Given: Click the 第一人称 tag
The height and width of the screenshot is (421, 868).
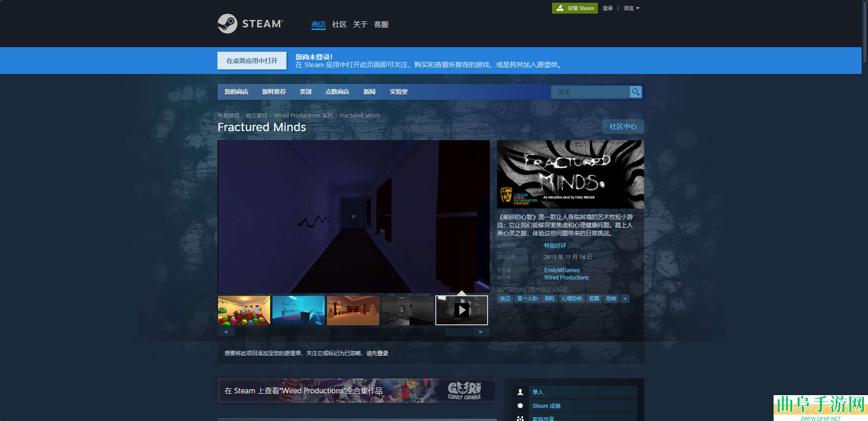Looking at the screenshot, I should [528, 299].
